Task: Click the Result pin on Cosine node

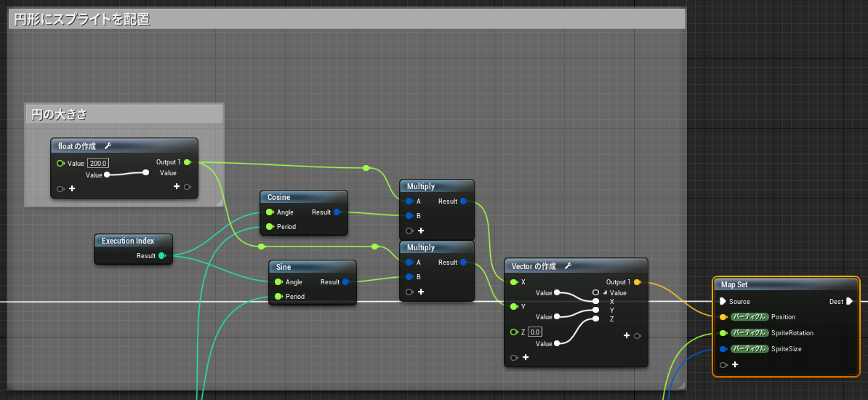Action: point(337,212)
